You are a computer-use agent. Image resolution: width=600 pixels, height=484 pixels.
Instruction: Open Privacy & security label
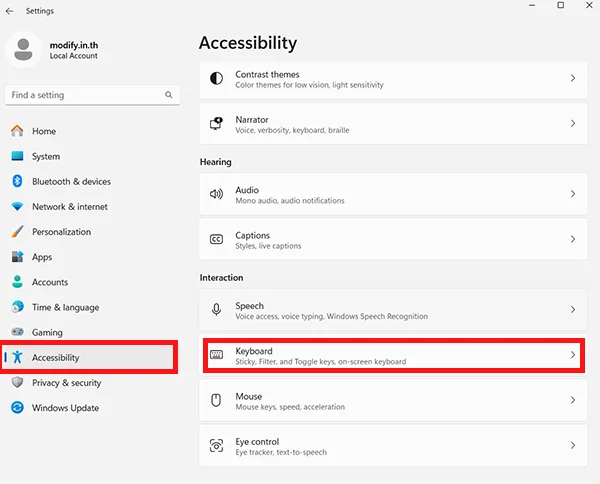click(x=67, y=383)
